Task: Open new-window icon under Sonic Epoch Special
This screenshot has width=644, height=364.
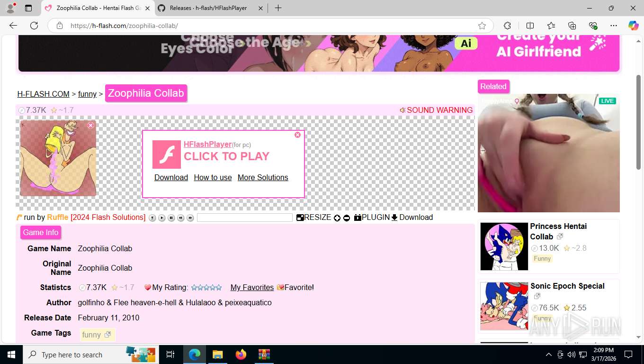Action: (537, 296)
